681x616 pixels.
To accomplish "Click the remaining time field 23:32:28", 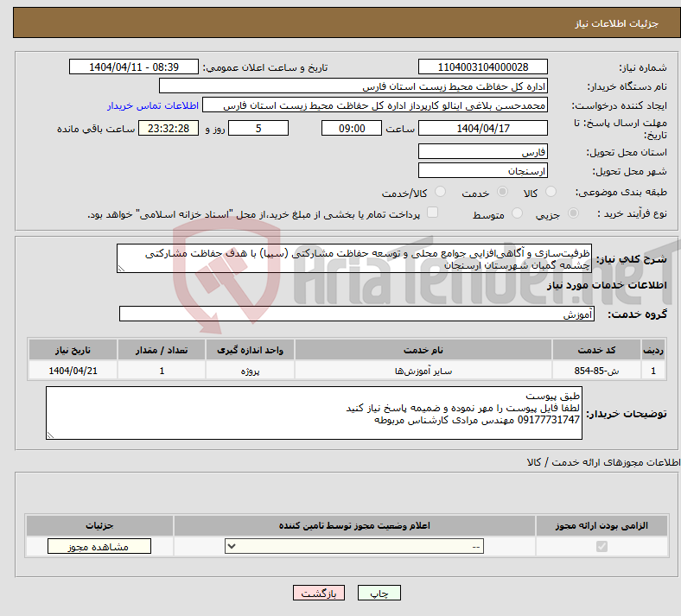I will coord(169,128).
